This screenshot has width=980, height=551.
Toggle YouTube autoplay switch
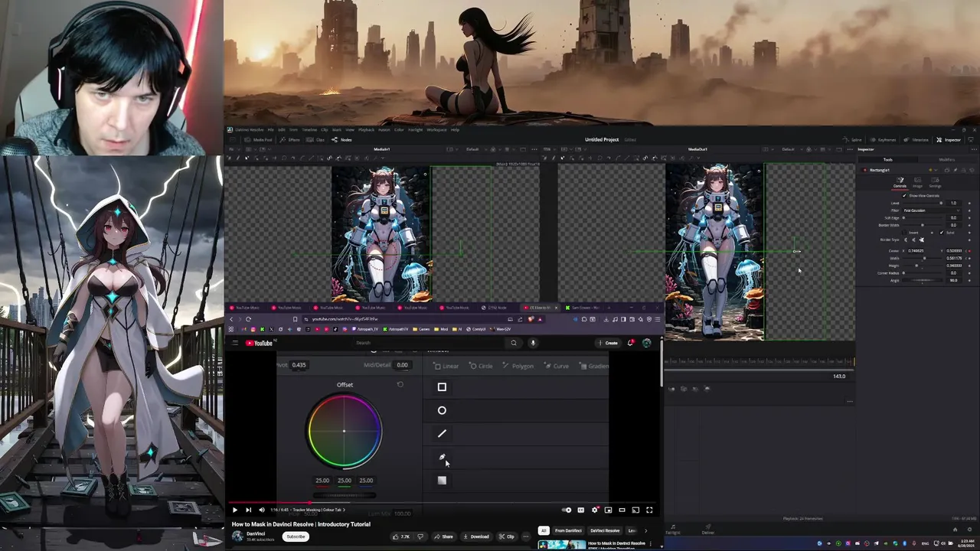point(567,510)
